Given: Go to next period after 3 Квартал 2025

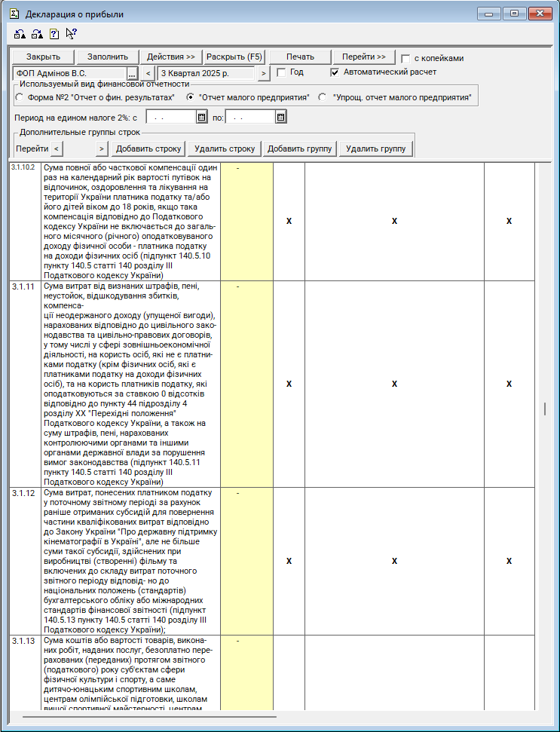Looking at the screenshot, I should (x=263, y=73).
